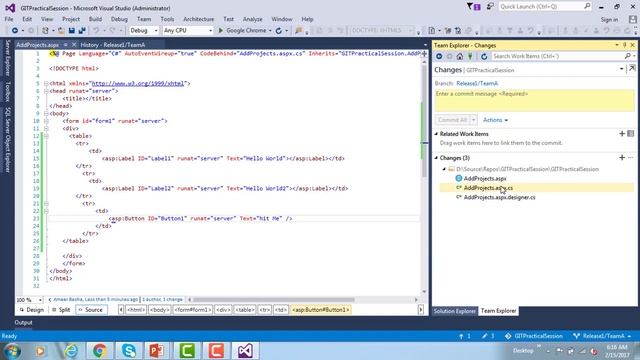Click the Save All icon

click(x=82, y=31)
